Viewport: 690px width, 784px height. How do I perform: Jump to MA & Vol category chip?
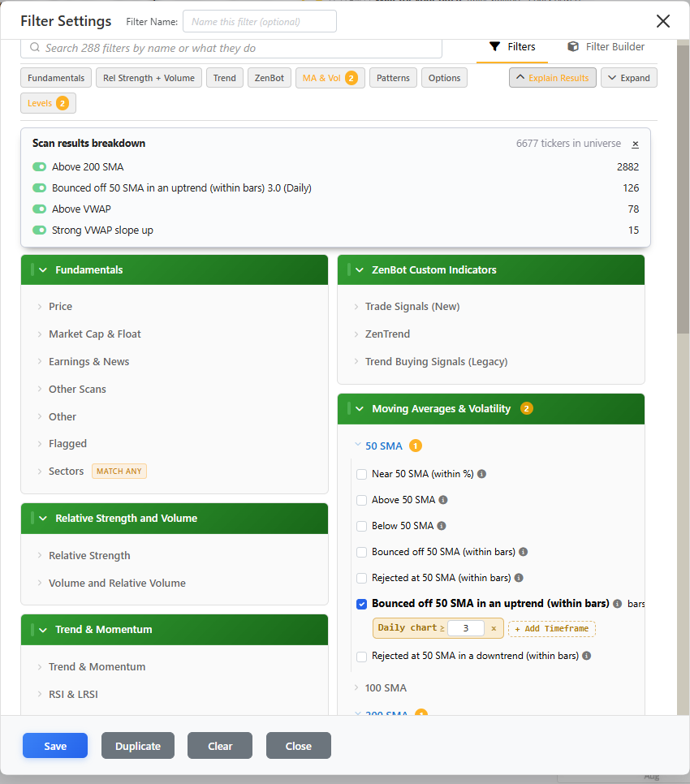click(x=330, y=78)
